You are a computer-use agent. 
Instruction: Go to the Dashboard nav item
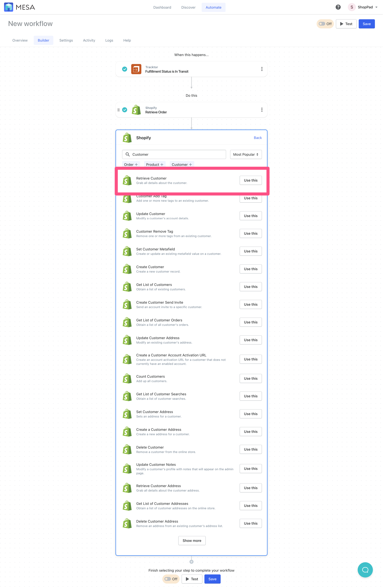pos(162,7)
